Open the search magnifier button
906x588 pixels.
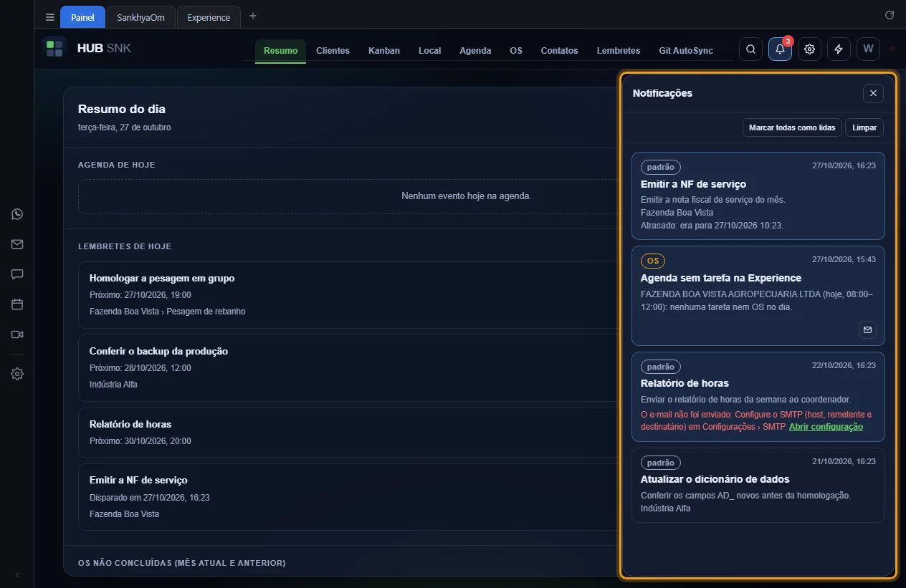coord(750,49)
